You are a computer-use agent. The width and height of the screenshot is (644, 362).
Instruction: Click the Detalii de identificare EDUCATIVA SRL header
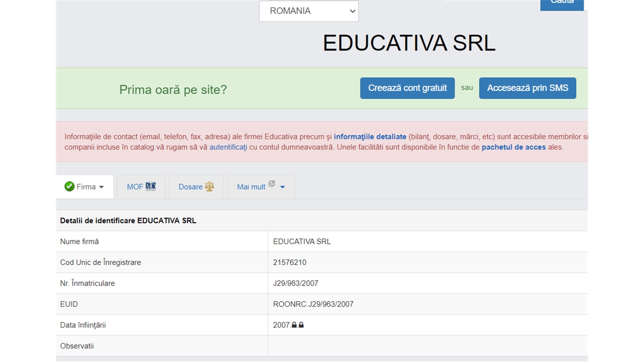128,221
